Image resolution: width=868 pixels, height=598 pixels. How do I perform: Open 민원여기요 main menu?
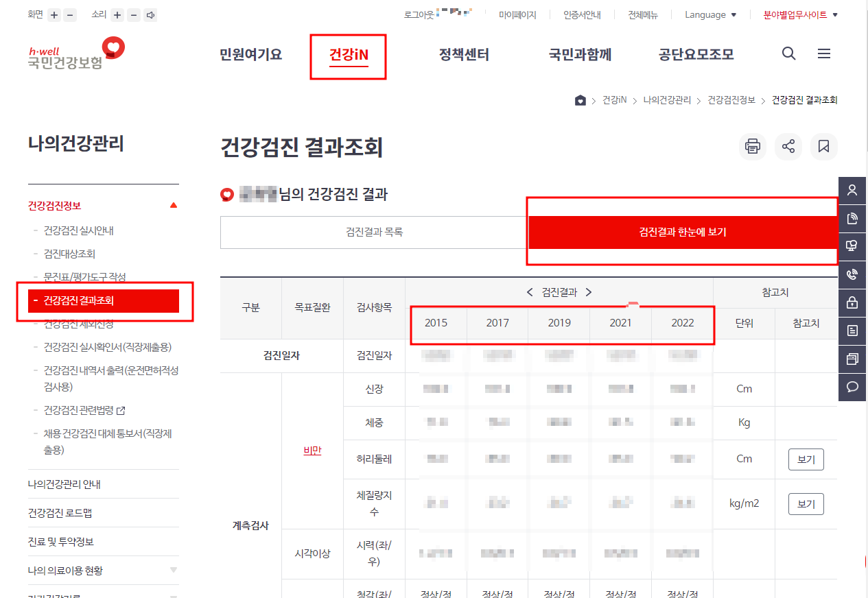tap(250, 55)
